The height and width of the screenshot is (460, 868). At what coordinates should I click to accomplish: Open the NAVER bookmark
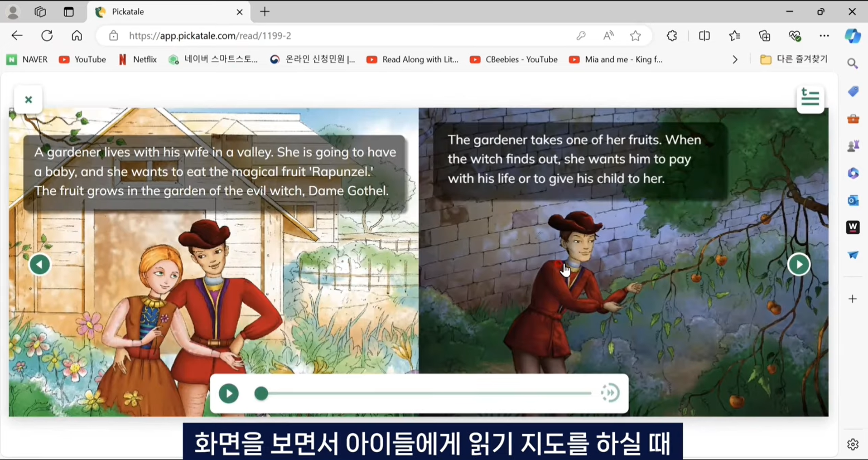pos(27,59)
